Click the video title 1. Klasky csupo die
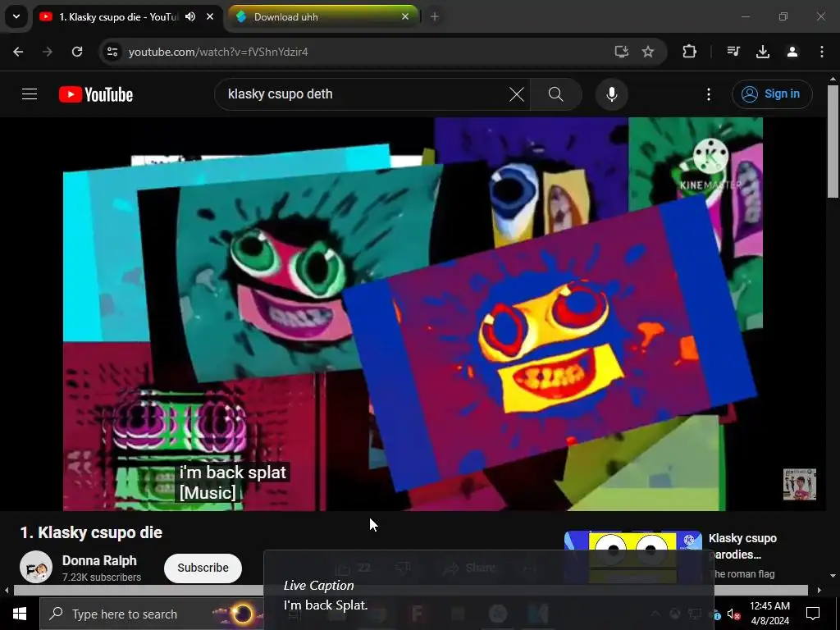Viewport: 840px width, 630px height. pos(91,532)
